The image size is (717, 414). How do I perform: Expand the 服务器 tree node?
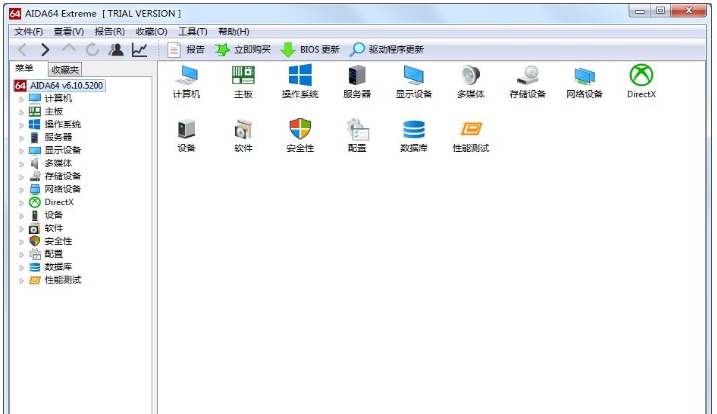[x=21, y=137]
